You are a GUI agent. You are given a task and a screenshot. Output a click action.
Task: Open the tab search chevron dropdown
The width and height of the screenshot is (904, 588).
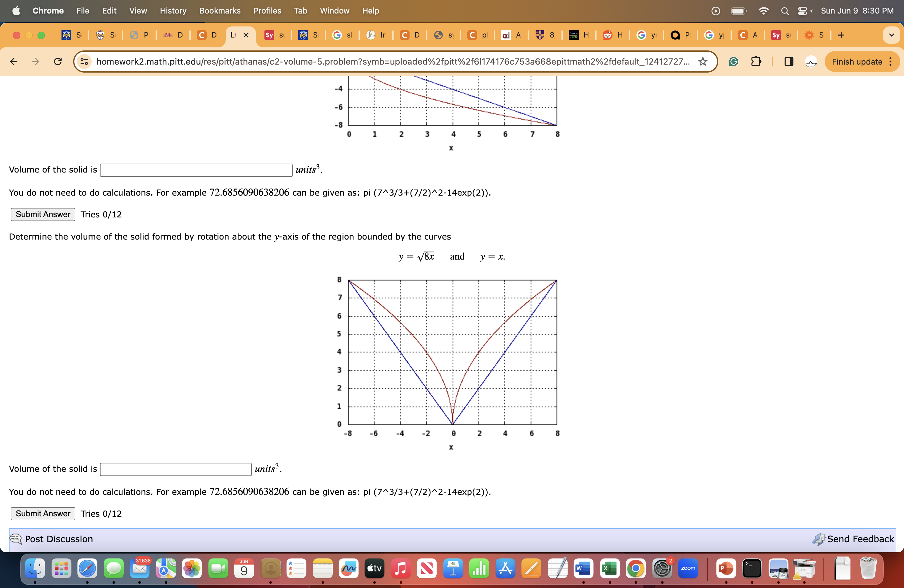tap(892, 35)
